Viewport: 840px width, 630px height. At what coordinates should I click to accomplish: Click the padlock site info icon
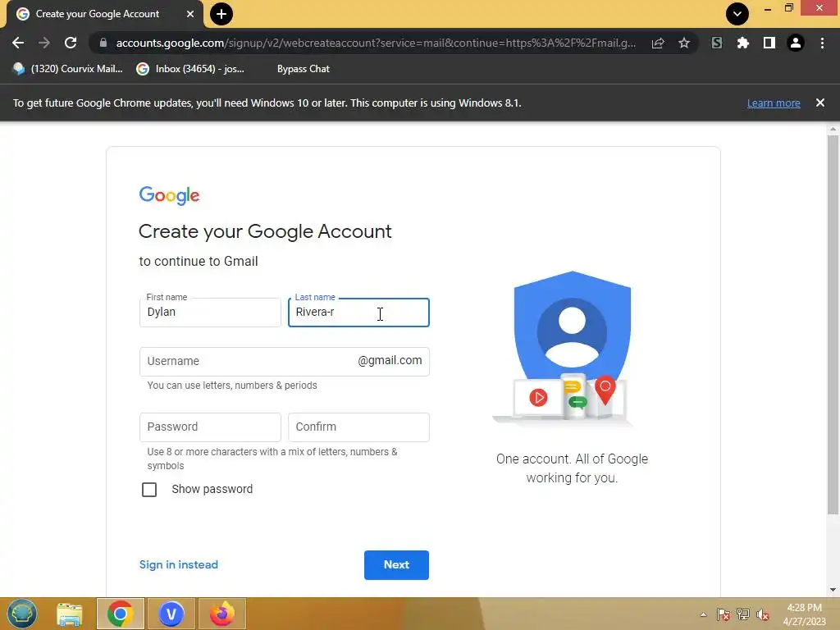click(103, 43)
